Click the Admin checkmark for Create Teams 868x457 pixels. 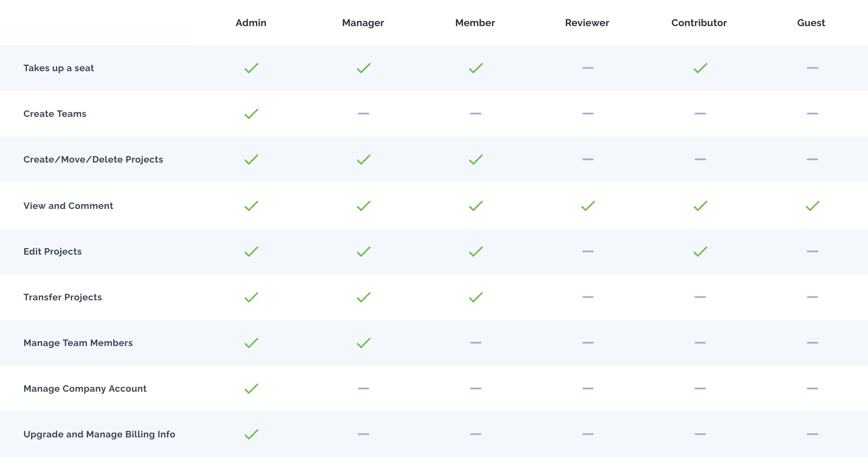(251, 114)
